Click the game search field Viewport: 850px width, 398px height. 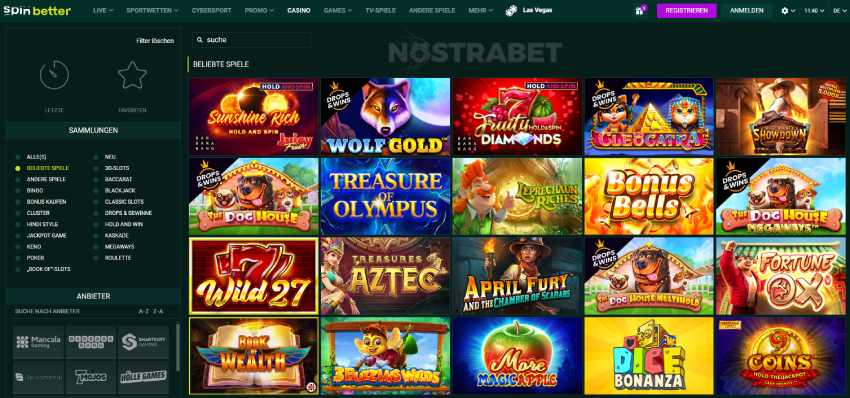(252, 40)
